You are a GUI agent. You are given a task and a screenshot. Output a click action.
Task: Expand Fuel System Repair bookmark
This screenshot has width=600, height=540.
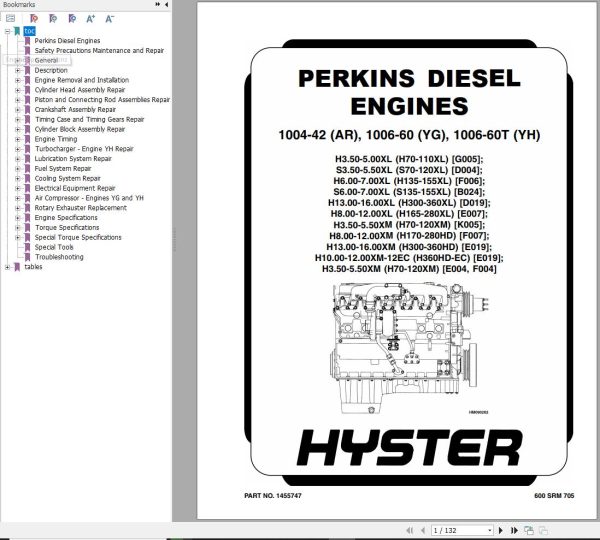(x=18, y=169)
